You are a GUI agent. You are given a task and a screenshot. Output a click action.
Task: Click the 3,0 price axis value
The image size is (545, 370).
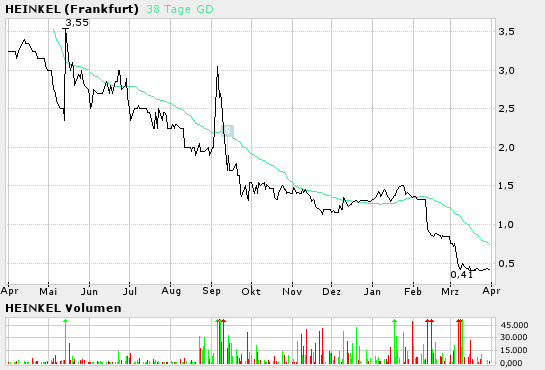point(506,71)
